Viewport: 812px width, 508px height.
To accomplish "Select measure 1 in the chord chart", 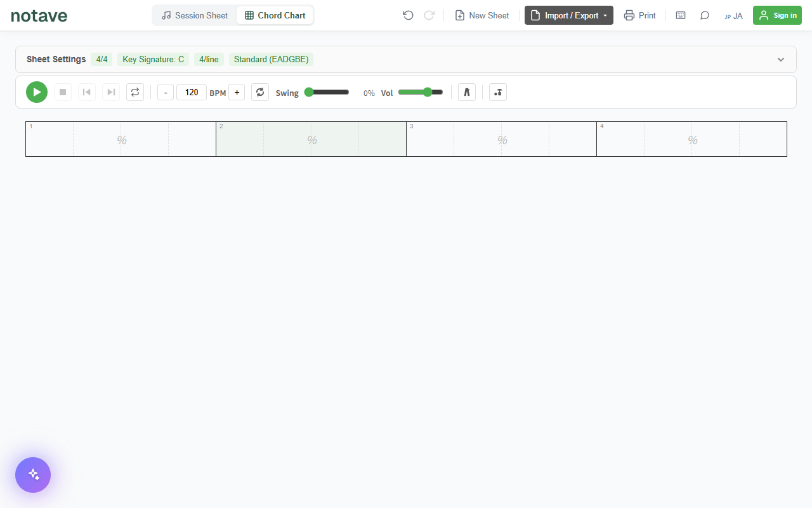I will [121, 139].
